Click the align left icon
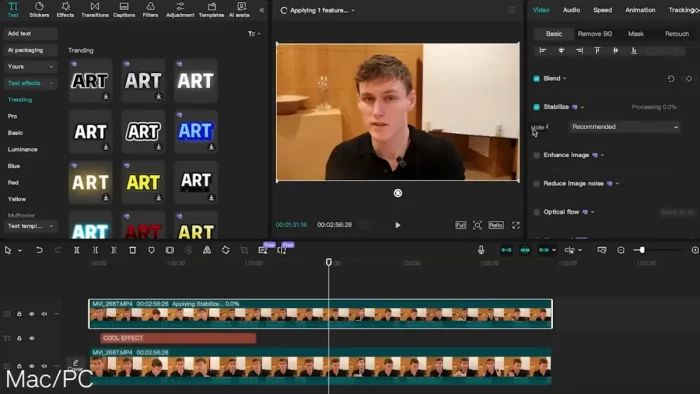 543,50
